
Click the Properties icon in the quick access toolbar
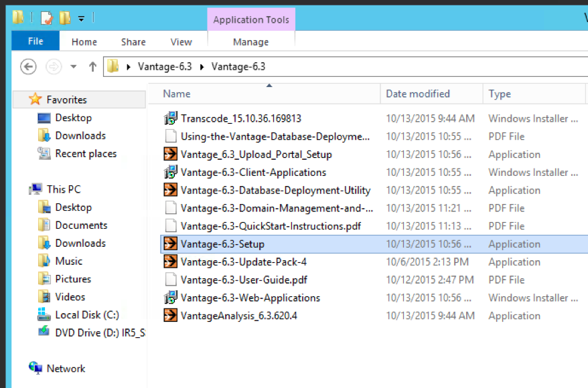(x=47, y=17)
